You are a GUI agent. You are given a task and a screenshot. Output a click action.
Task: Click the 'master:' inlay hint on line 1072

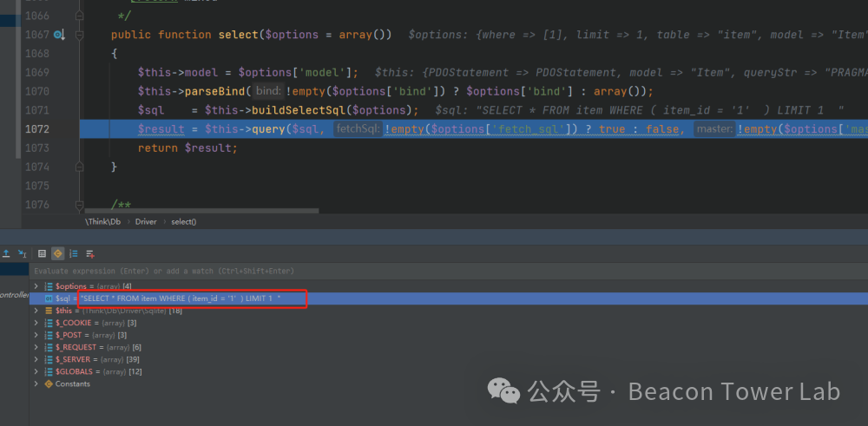click(x=714, y=129)
